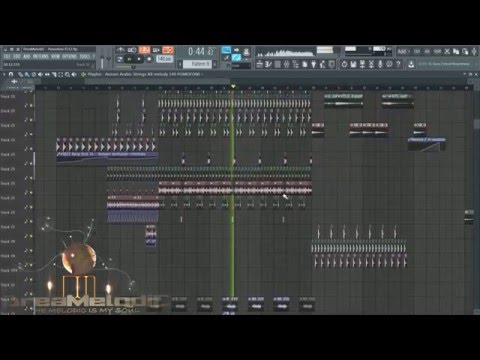480x360 pixels.
Task: Click the speech-bubble info icon
Action: click(389, 64)
